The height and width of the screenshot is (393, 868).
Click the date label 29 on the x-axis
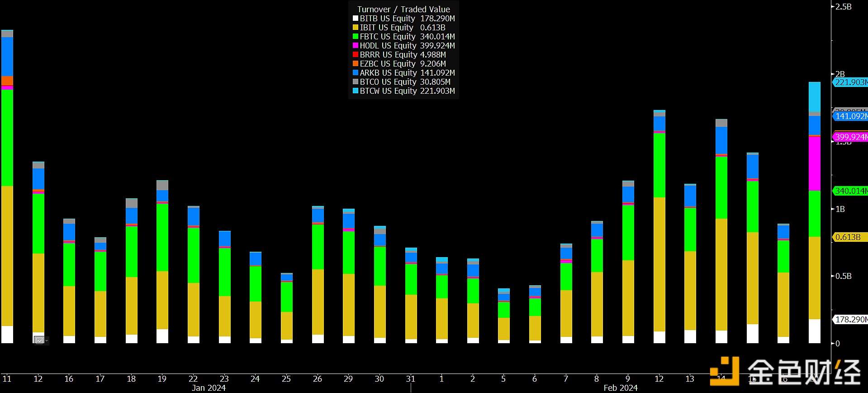point(348,379)
